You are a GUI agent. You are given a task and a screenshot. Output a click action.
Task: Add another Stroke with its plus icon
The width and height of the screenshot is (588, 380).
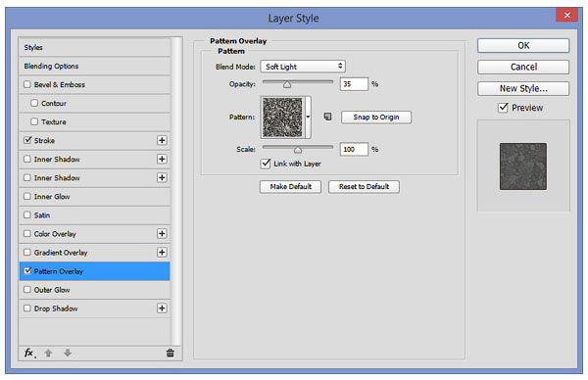pos(162,140)
